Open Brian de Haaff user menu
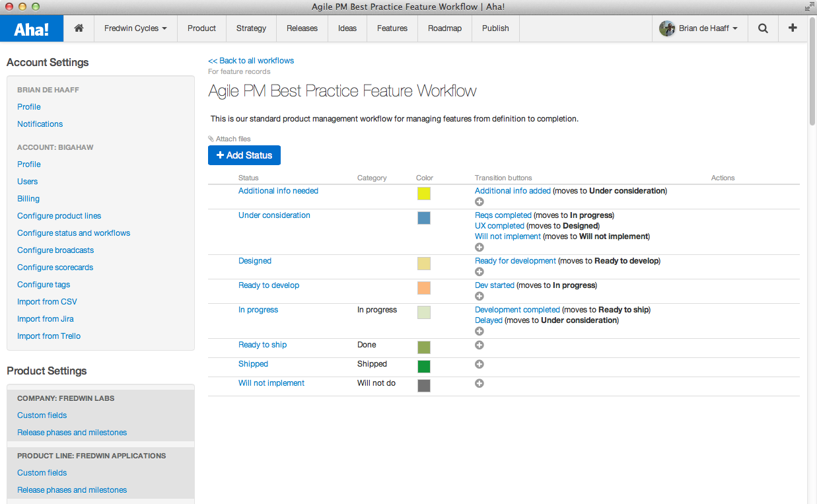Image resolution: width=817 pixels, height=504 pixels. 699,28
